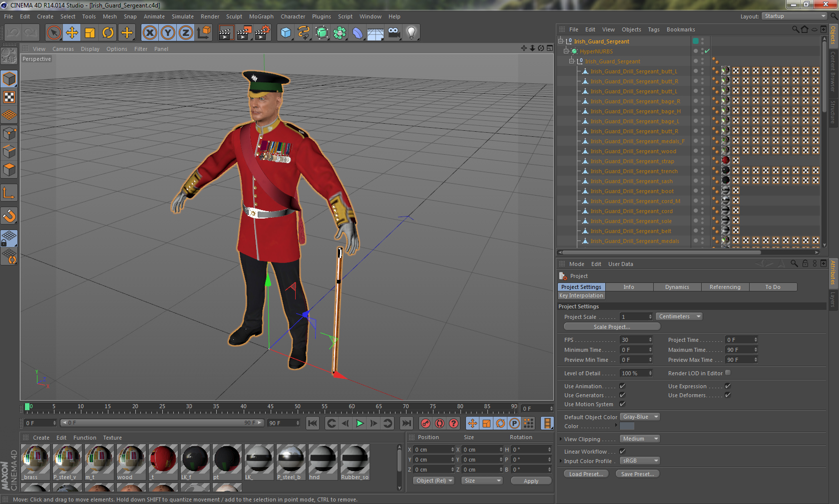Open Default Object Color dropdown
839x504 pixels.
(x=640, y=417)
